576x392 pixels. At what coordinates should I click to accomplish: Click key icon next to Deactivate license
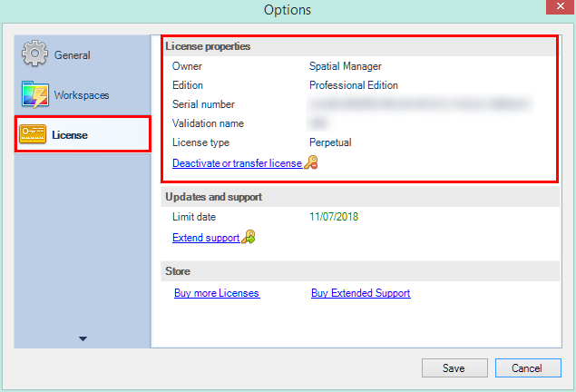click(311, 163)
